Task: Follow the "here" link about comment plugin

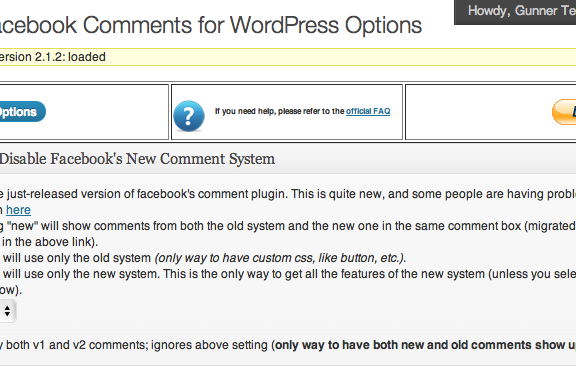Action: (x=18, y=210)
